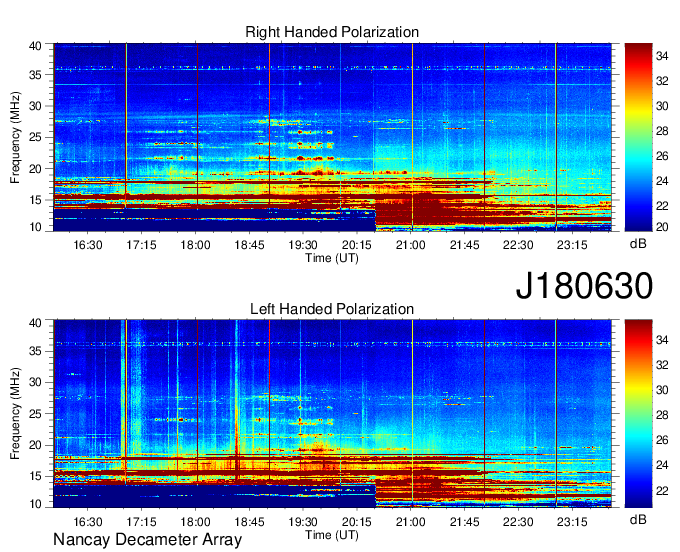Click the right-handed spectrogram image
The image size is (680, 552).
332,137
